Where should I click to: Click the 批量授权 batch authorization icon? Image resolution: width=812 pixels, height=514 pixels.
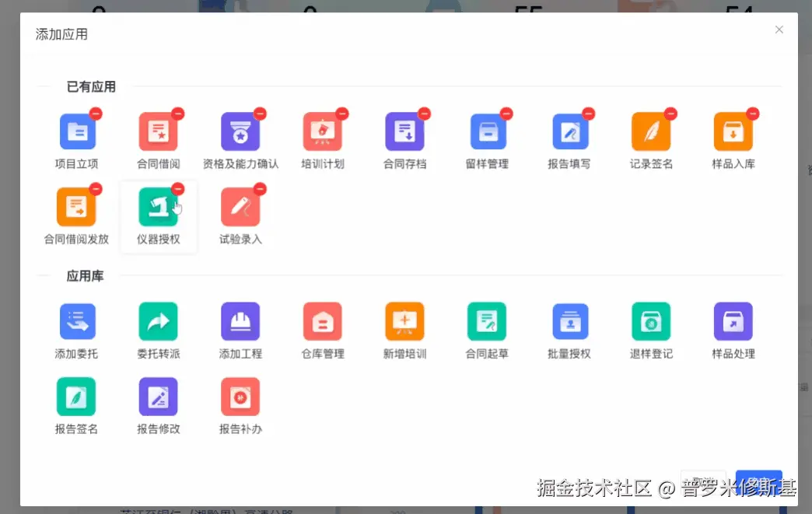(x=569, y=320)
